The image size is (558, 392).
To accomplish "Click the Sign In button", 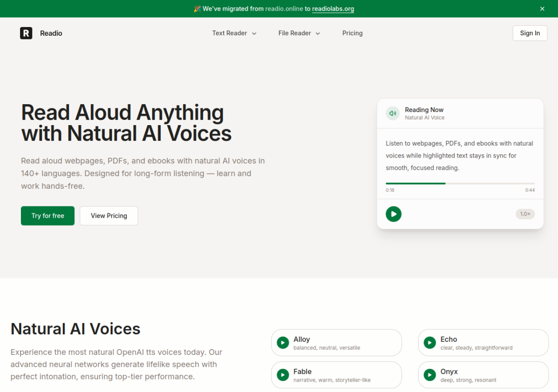I will [x=530, y=33].
